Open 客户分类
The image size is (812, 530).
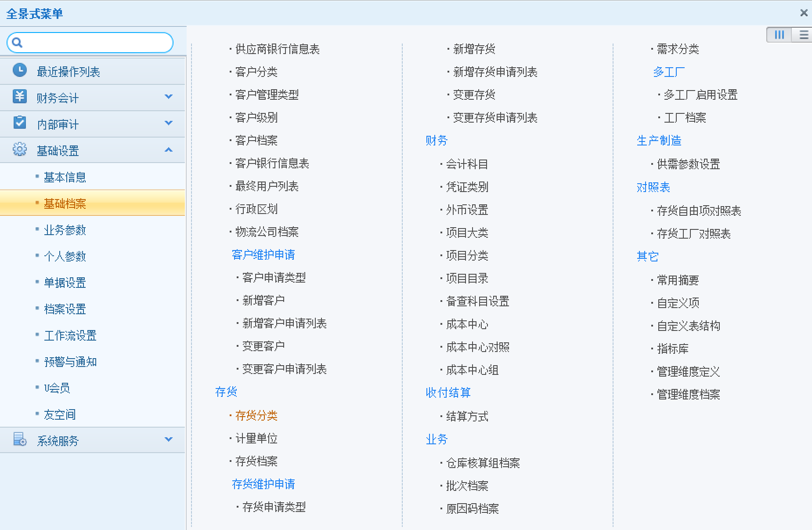(x=256, y=72)
